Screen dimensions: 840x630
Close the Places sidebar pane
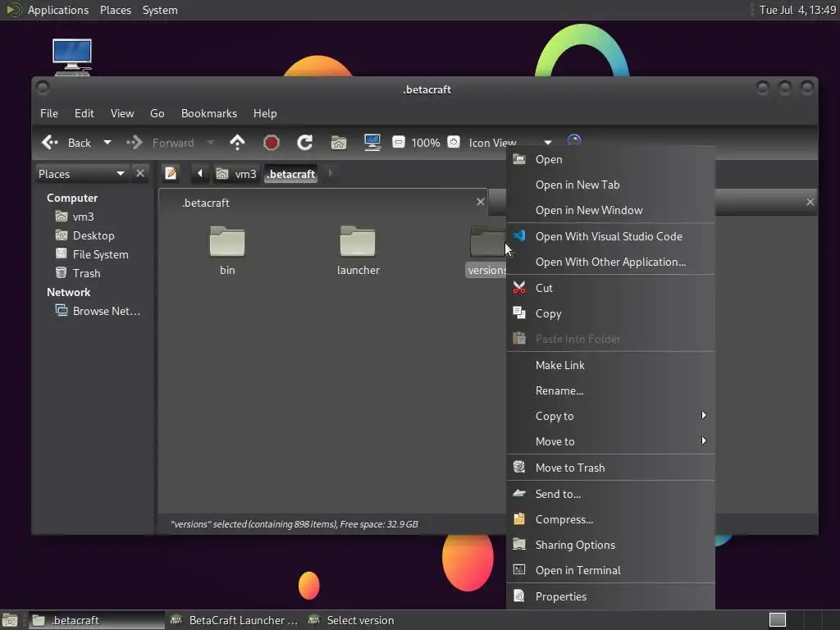[140, 173]
